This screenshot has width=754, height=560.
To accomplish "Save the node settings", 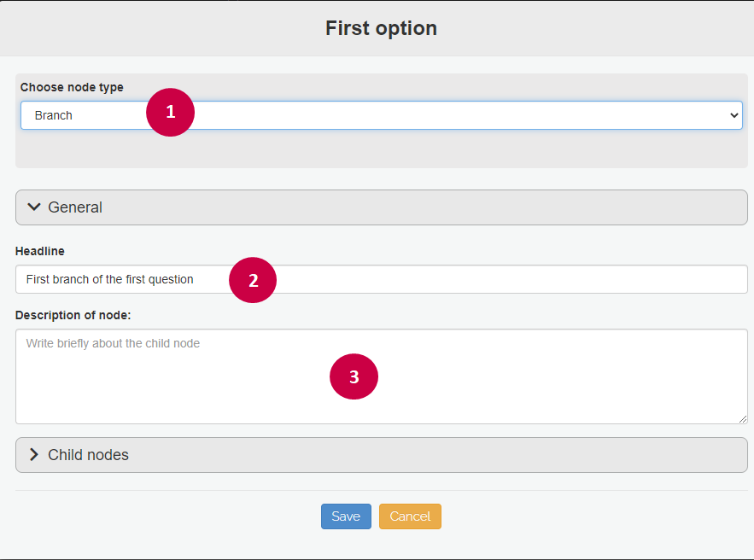I will [346, 516].
